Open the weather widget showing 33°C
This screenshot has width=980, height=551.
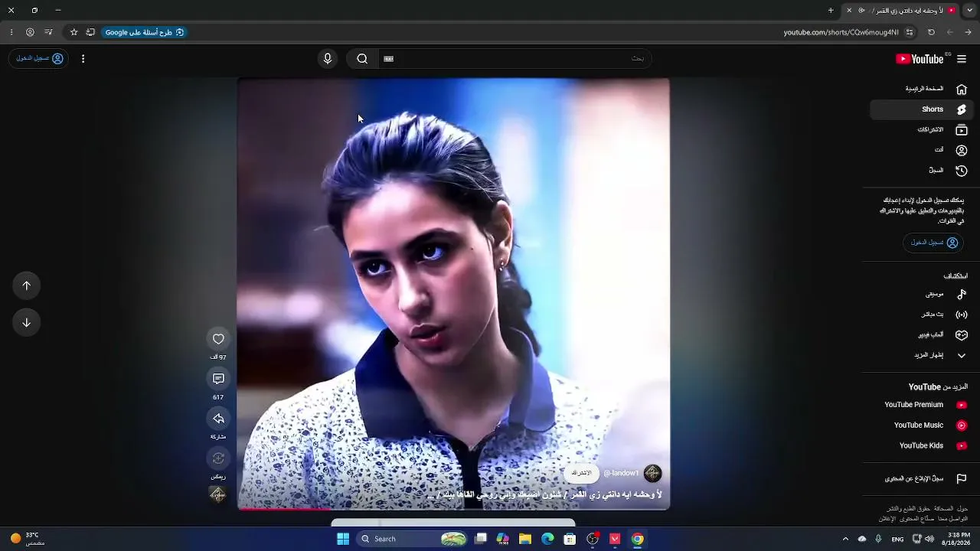pyautogui.click(x=28, y=539)
